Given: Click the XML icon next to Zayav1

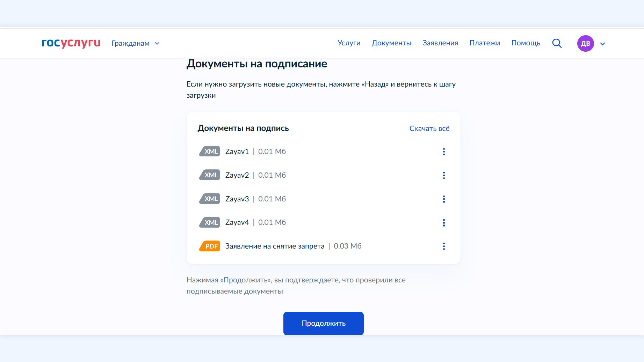Looking at the screenshot, I should coord(210,152).
